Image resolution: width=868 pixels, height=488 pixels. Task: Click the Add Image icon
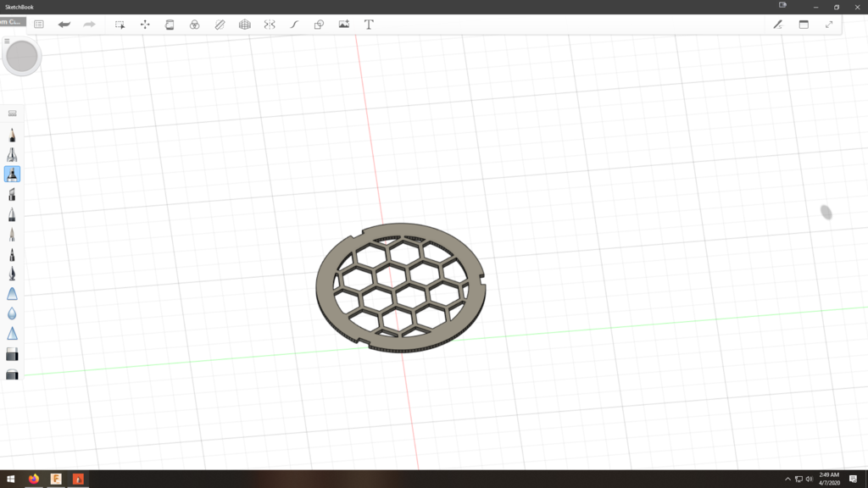pos(344,25)
